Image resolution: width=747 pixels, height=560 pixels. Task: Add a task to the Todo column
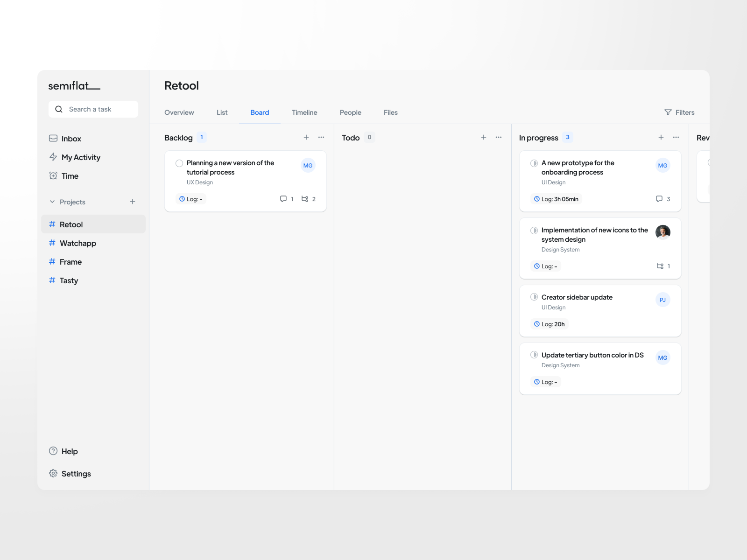tap(484, 137)
